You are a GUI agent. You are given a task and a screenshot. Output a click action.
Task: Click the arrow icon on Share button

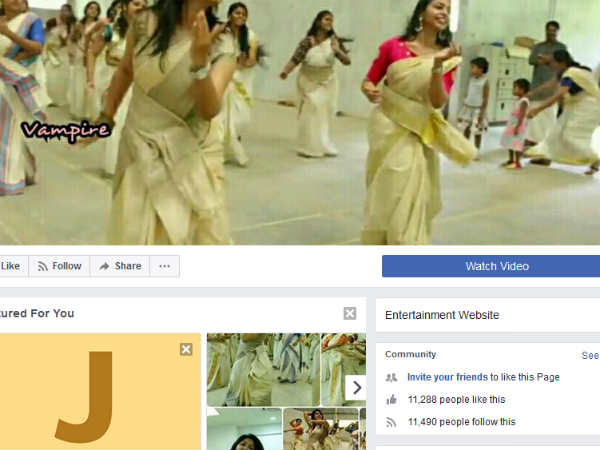point(104,266)
